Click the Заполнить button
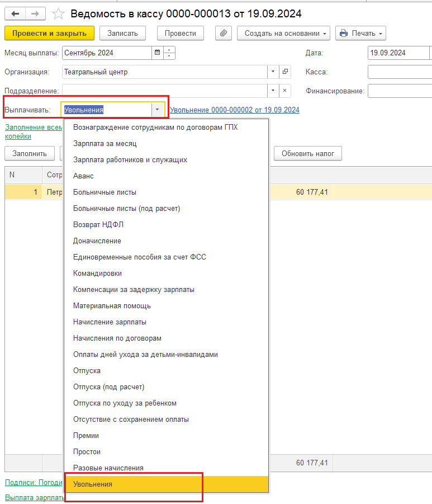Screen dimensions: 432x504 coord(30,154)
